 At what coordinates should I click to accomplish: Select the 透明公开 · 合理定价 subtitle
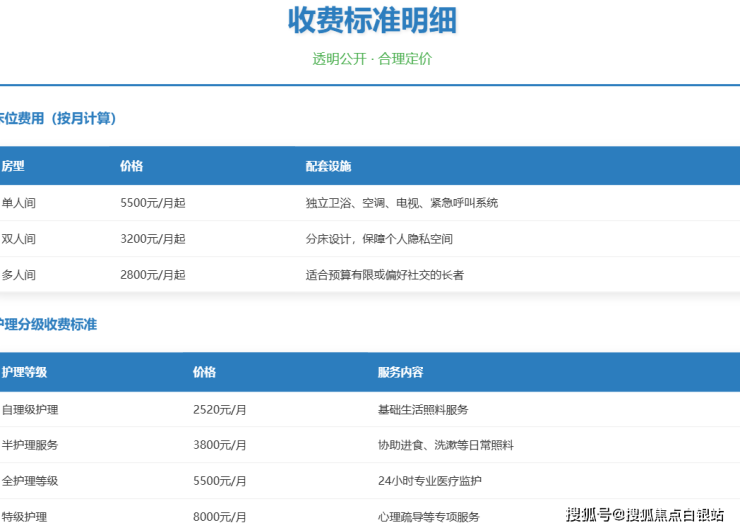[372, 59]
